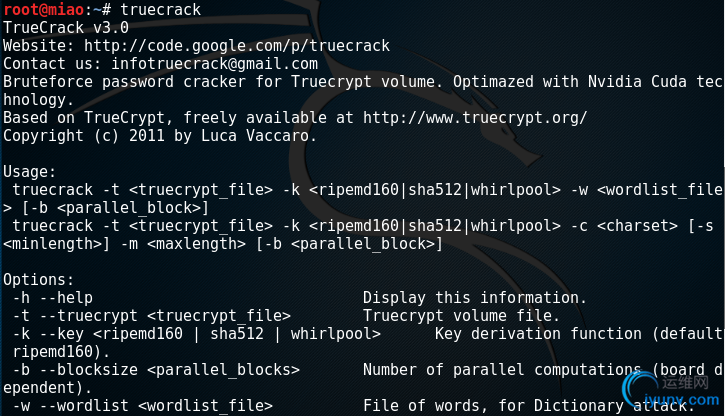Click the Luca Vaccaro copyright line
This screenshot has height=416, width=725.
[x=160, y=136]
